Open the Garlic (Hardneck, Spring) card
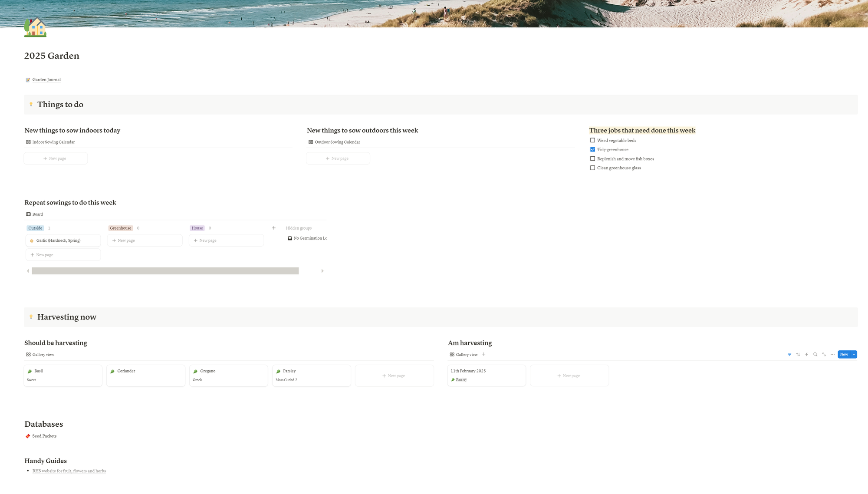The width and height of the screenshot is (868, 494). coord(59,240)
